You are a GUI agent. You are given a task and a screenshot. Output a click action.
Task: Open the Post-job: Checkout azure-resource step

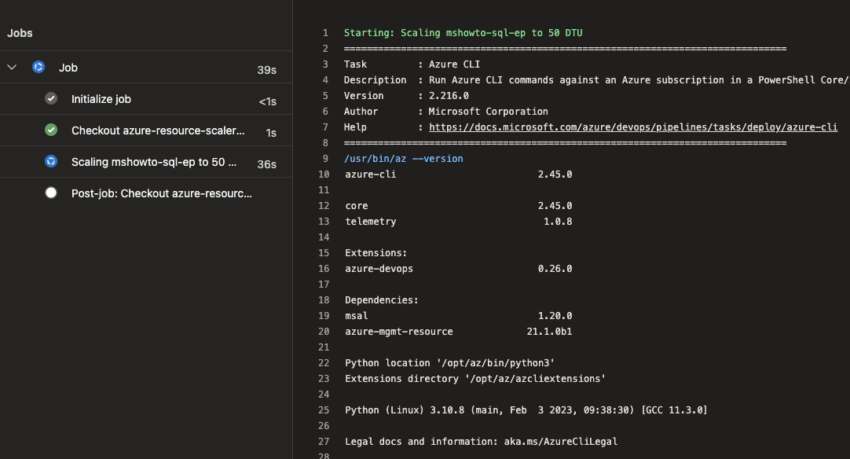161,193
